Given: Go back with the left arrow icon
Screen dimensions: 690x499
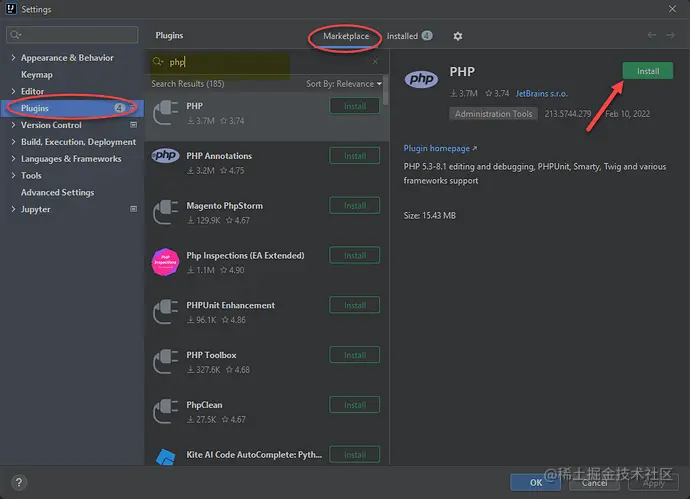Looking at the screenshot, I should point(652,35).
